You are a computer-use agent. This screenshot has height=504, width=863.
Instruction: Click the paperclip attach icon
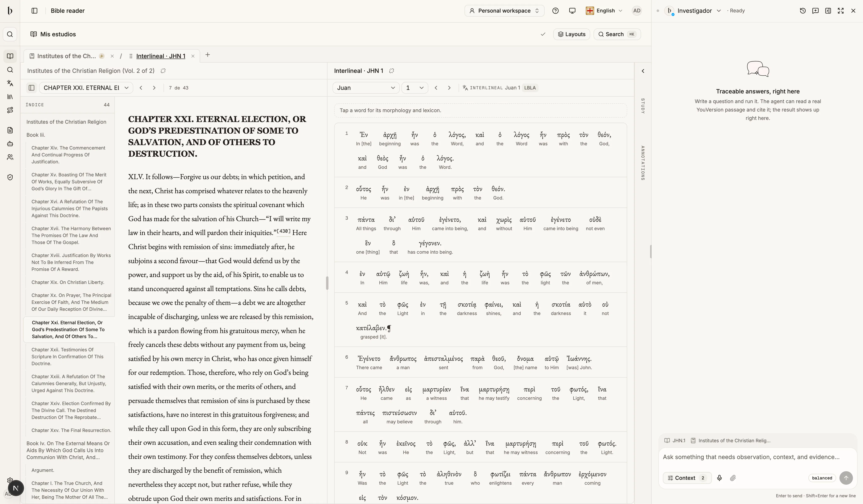click(x=733, y=478)
